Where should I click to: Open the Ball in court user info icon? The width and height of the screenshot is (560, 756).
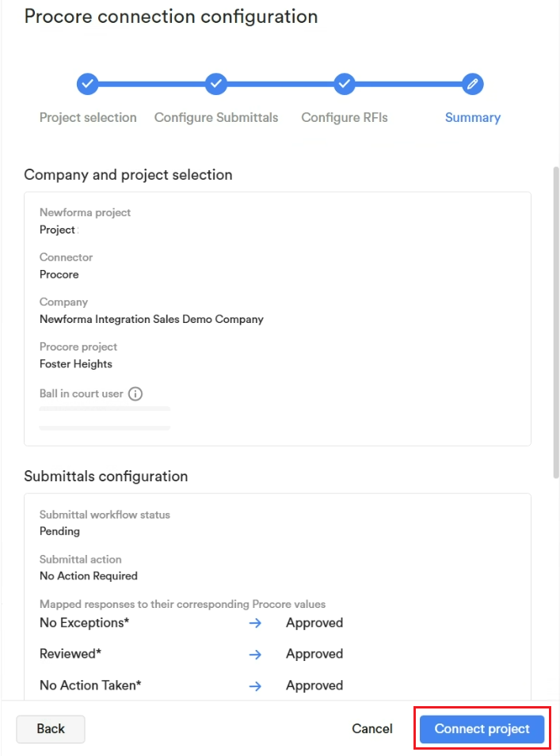click(x=135, y=394)
